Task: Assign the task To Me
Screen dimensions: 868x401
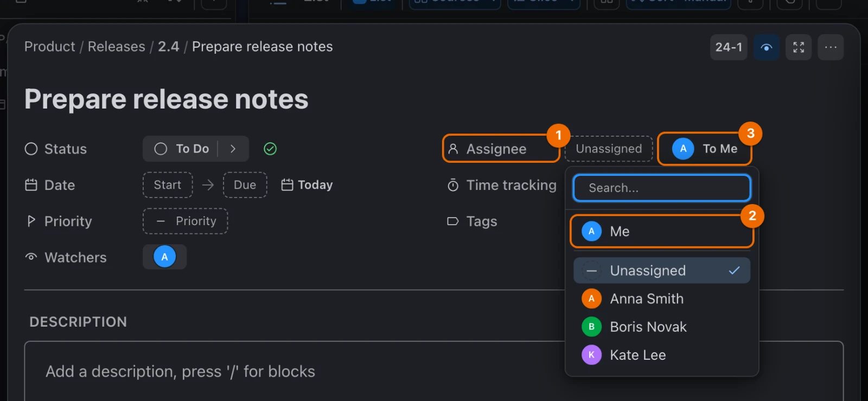Action: click(705, 149)
